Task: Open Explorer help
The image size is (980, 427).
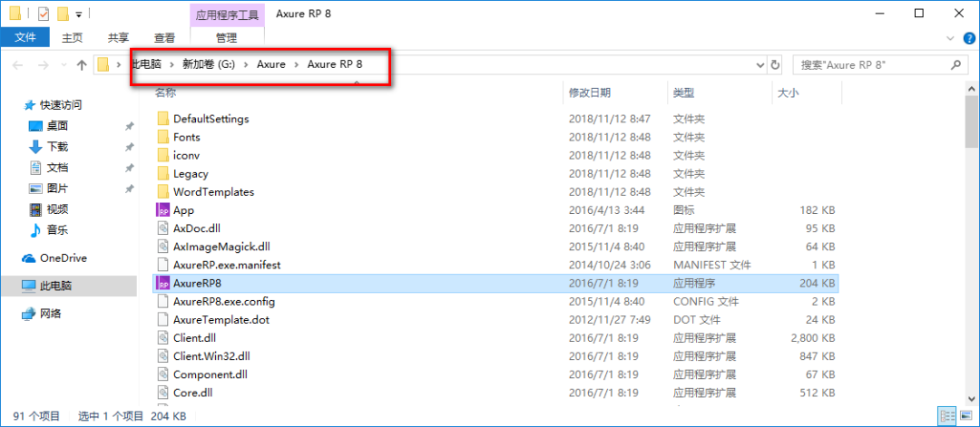Action: click(x=967, y=38)
